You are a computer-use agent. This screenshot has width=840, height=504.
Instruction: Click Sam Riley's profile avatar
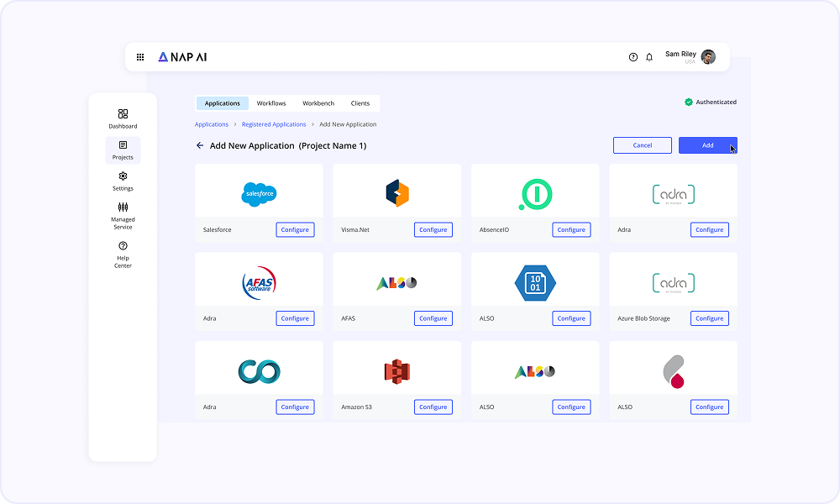(x=708, y=57)
